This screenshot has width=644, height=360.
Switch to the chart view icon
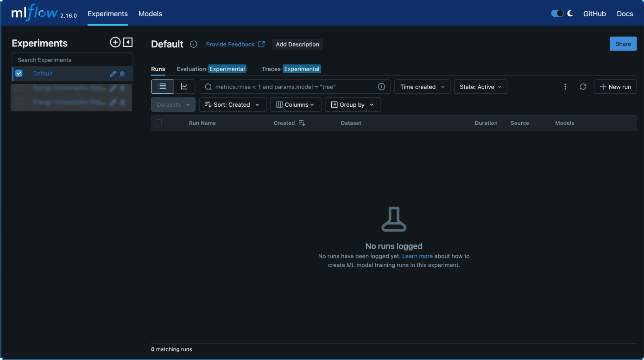184,87
